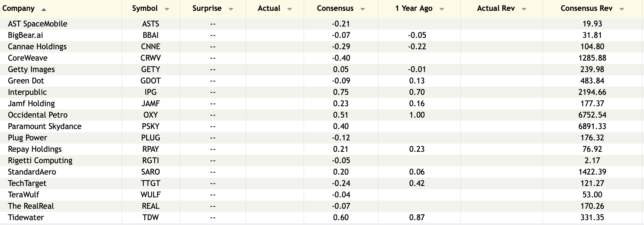Click the Actual column sort arrow

290,9
